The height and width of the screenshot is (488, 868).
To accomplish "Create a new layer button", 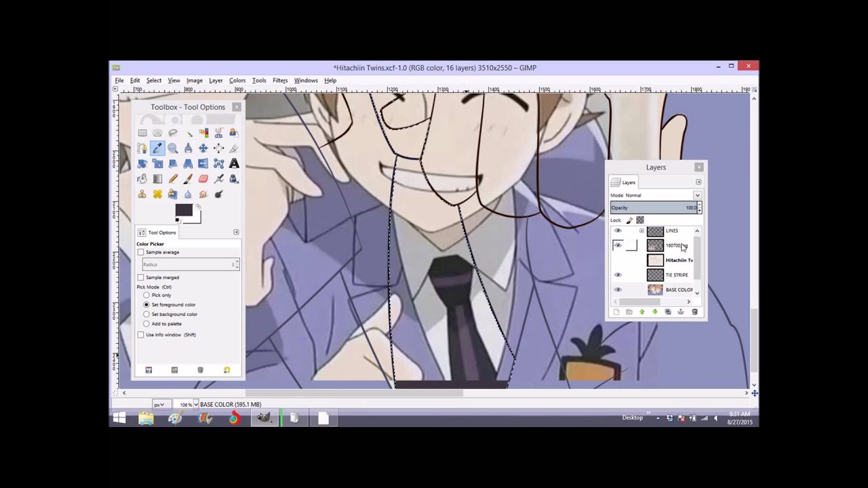I will pyautogui.click(x=616, y=312).
